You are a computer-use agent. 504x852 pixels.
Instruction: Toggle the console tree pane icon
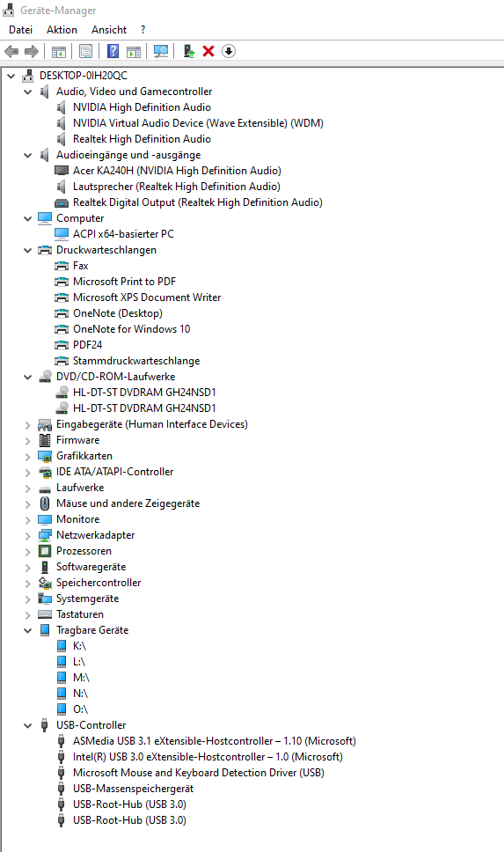tap(59, 52)
